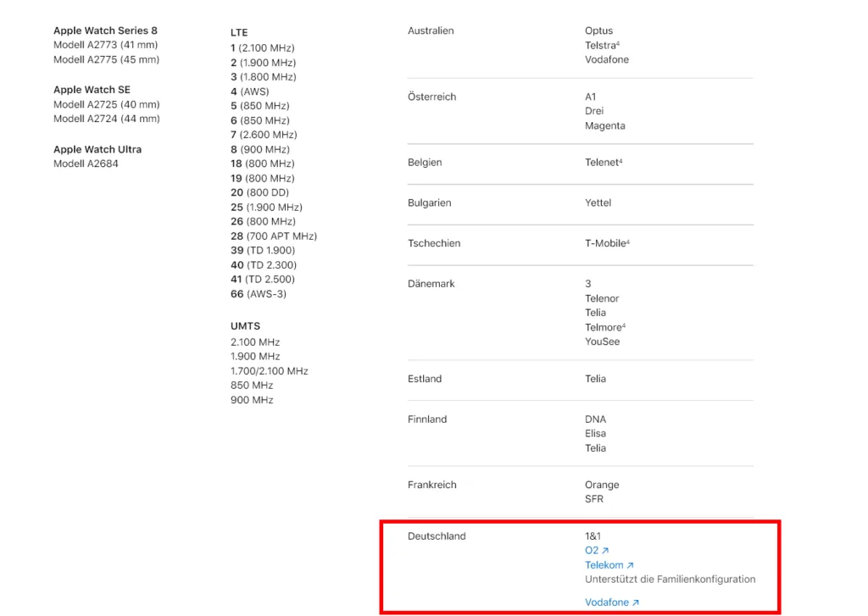Click the footnote 4 marker after Telmore
This screenshot has width=868, height=616.
click(624, 325)
